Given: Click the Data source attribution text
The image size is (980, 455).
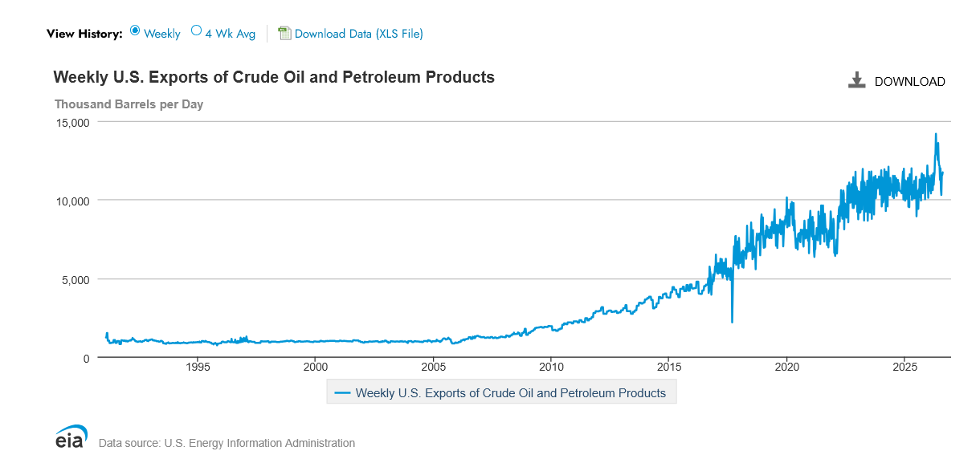Looking at the screenshot, I should click(227, 443).
